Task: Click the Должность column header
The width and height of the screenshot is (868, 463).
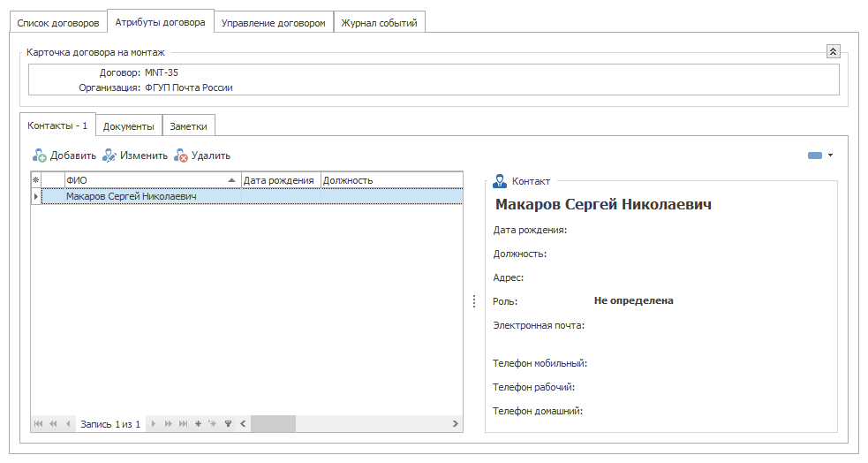Action: (x=392, y=180)
